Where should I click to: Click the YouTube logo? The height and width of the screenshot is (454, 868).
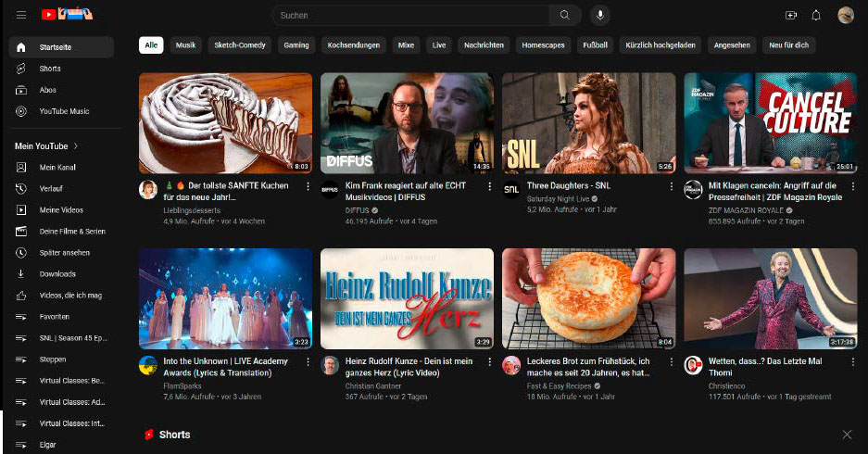(67, 14)
